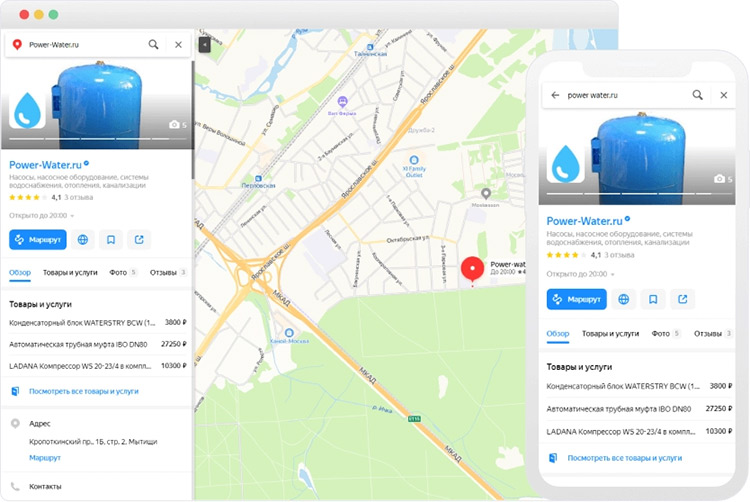Screen dimensions: 750x502
Task: Click the Маршрут button on phone
Action: pos(576,299)
